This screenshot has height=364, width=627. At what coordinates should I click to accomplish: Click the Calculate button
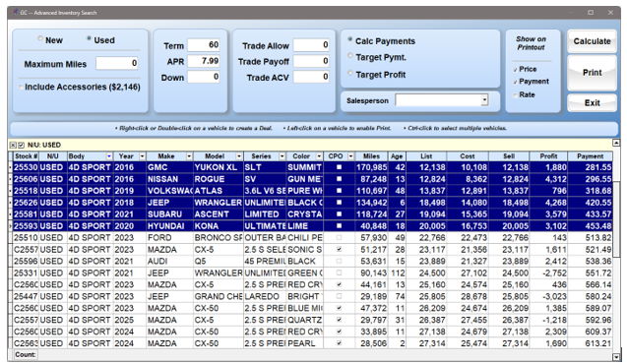coord(592,41)
